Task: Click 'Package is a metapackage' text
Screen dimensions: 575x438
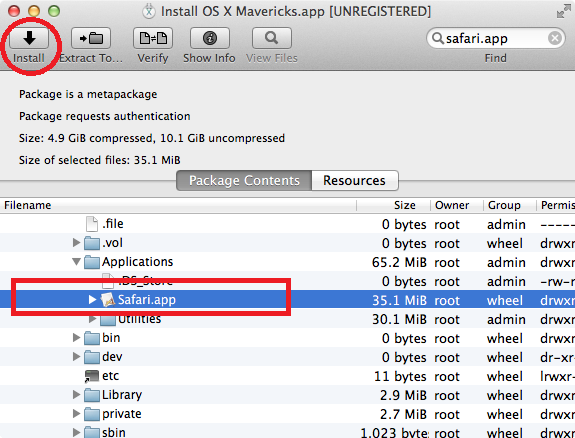Action: (88, 95)
